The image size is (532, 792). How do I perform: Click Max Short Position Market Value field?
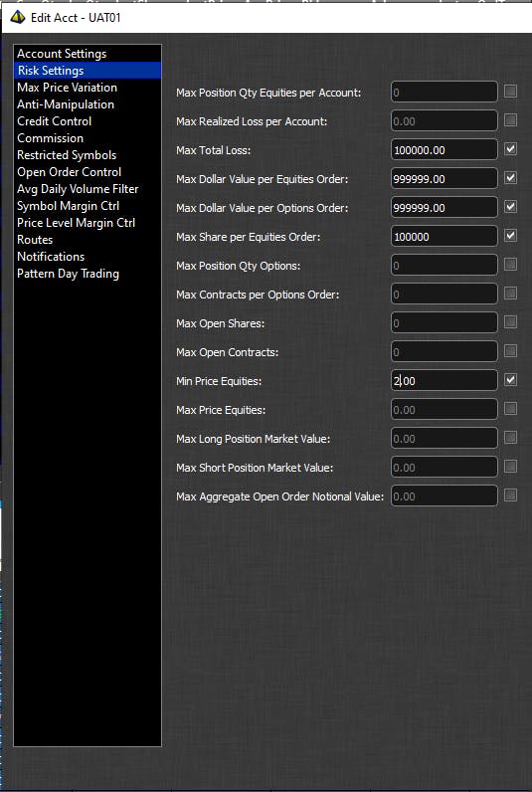tap(444, 467)
